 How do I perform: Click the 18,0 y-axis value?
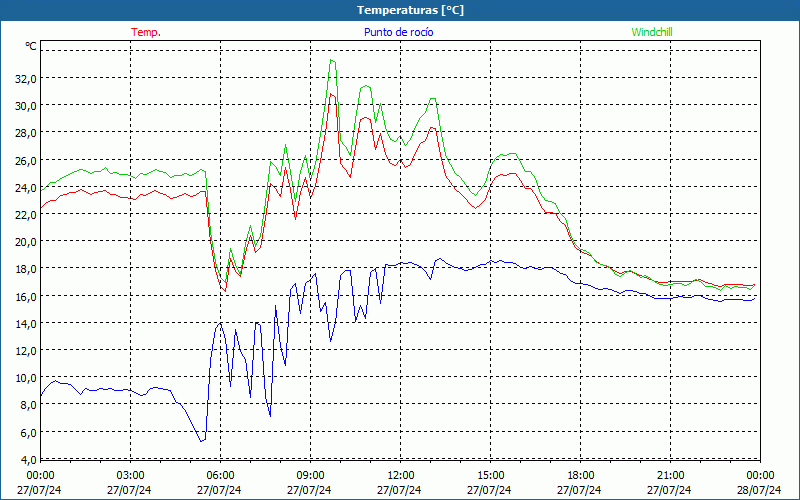(27, 269)
